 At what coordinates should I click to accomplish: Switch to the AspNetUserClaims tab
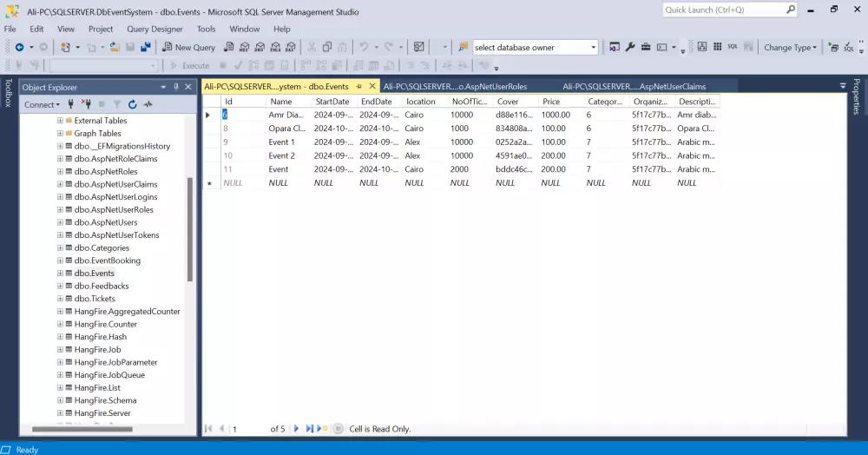coord(635,86)
